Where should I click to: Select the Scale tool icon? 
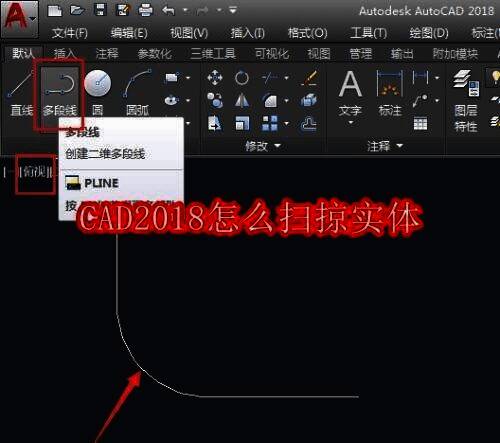click(242, 124)
